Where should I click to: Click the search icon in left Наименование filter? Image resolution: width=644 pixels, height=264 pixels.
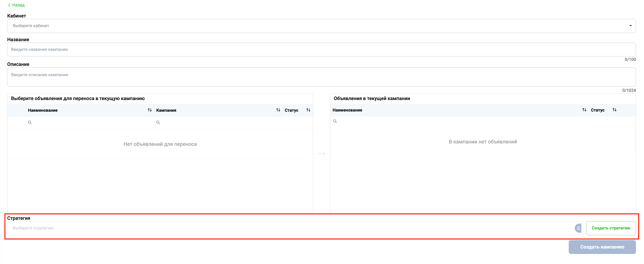[x=30, y=123]
